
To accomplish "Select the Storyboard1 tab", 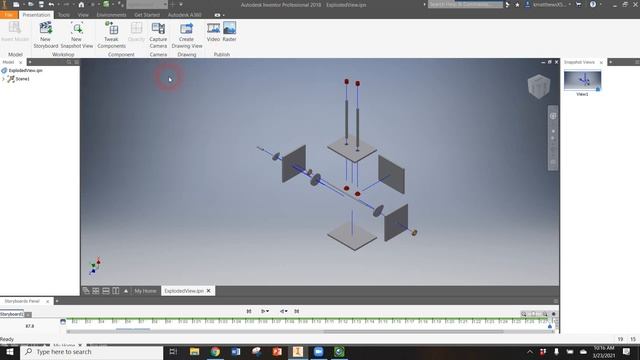I will pyautogui.click(x=12, y=314).
